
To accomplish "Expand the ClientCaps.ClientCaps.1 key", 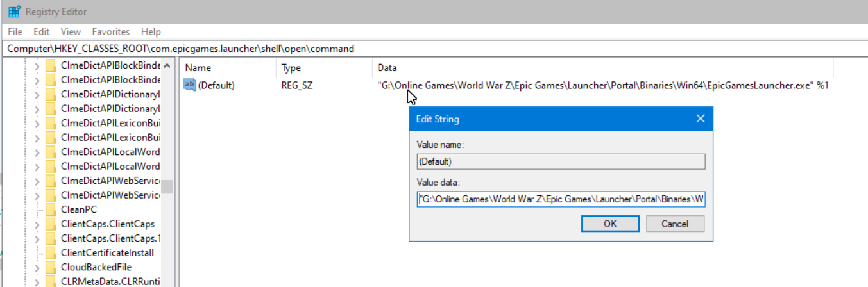I will click(37, 238).
